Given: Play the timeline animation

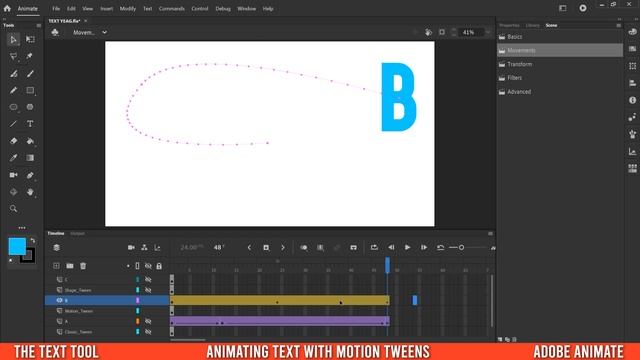Looking at the screenshot, I should pyautogui.click(x=407, y=247).
